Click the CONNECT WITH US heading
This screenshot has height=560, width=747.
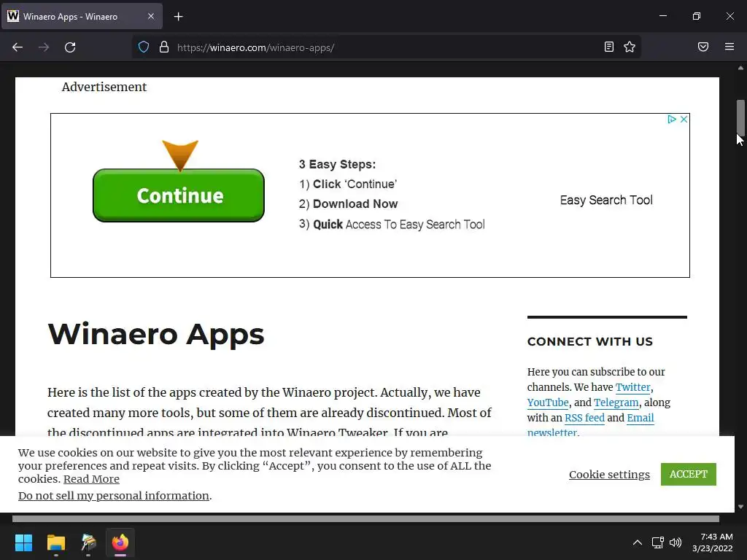tap(589, 341)
